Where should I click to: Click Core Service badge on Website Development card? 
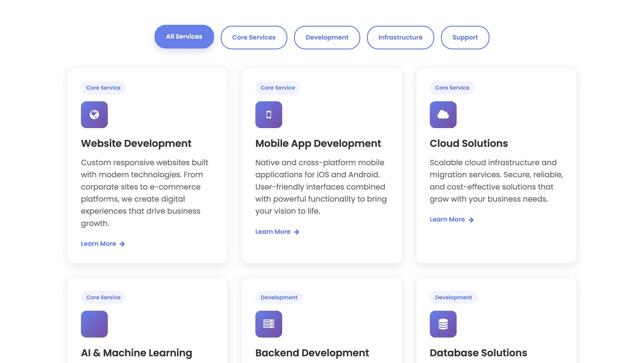pos(103,88)
